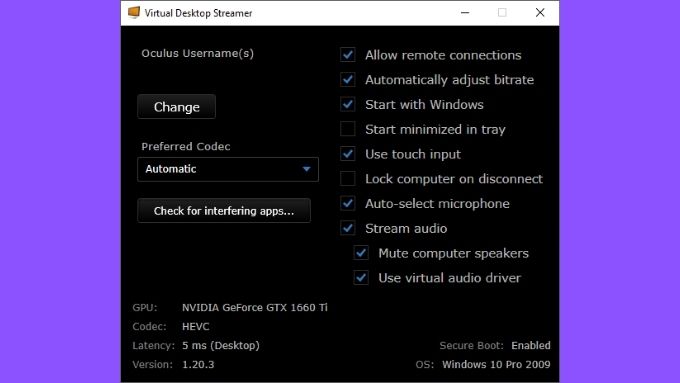
Task: Click Check for interfering apps button
Action: pyautogui.click(x=224, y=211)
